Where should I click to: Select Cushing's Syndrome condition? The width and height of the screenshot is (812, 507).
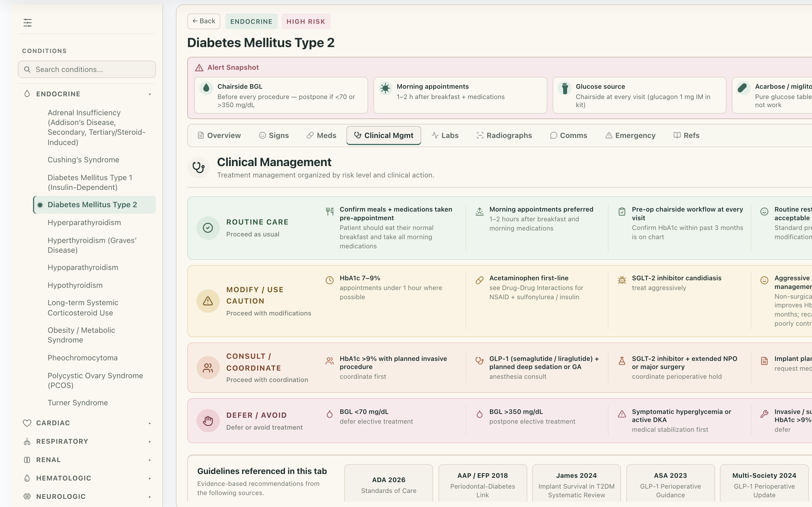click(94, 160)
